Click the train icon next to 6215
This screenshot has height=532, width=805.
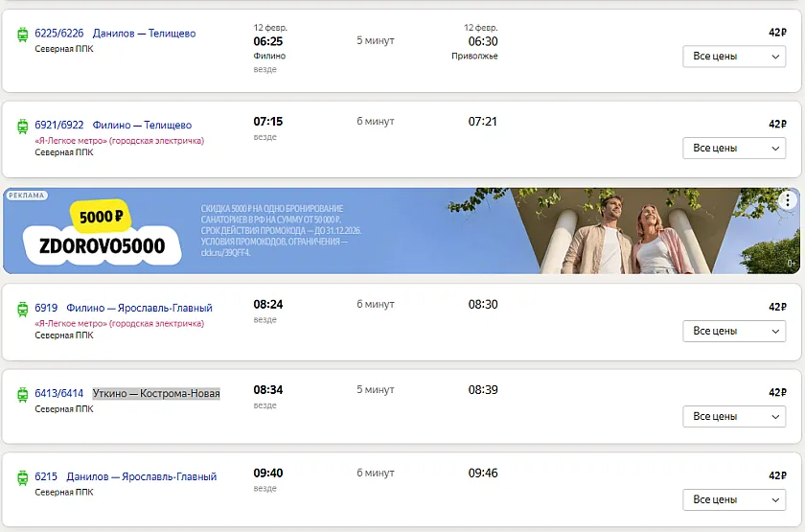tap(22, 477)
